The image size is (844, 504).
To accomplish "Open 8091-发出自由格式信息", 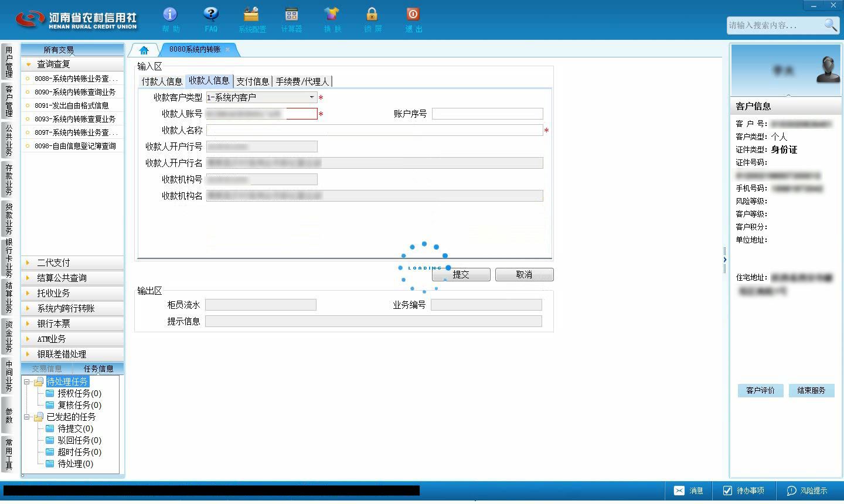I will [x=73, y=105].
